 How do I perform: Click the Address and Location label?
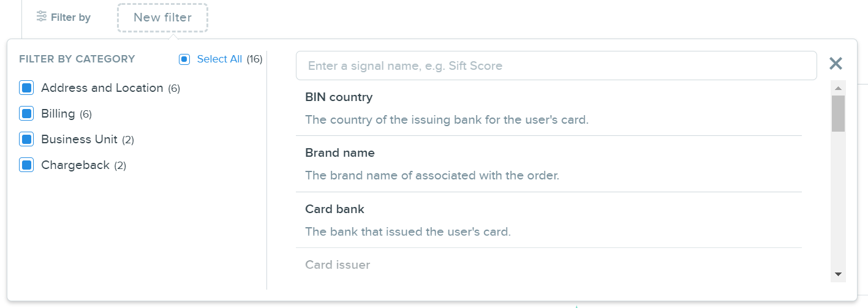[102, 88]
